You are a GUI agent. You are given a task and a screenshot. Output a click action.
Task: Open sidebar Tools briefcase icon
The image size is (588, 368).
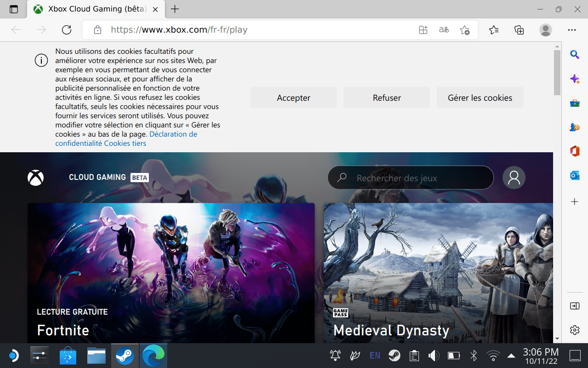click(x=575, y=103)
